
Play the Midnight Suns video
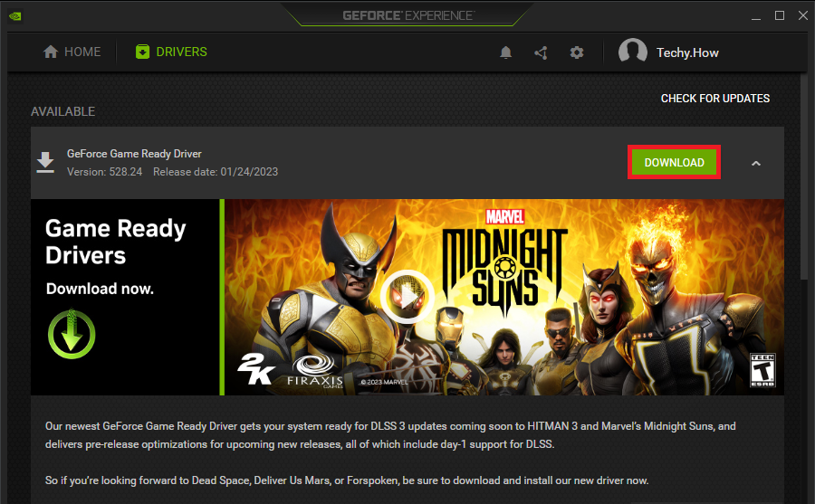(x=407, y=297)
